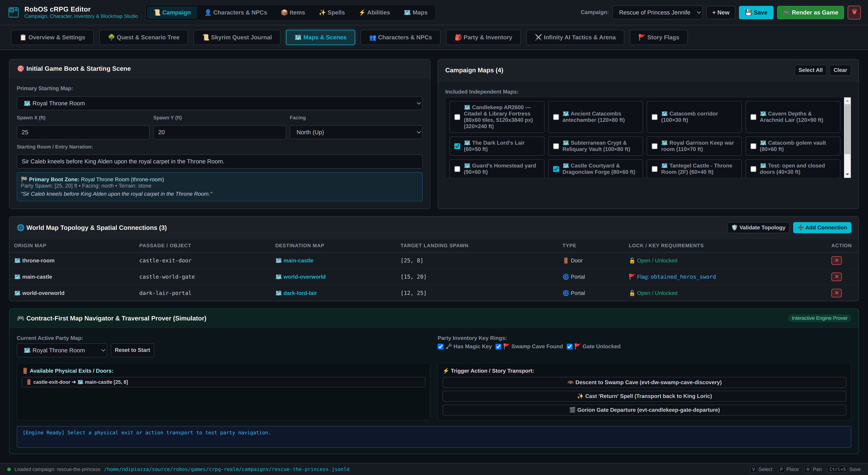Open the Spells top menu tab

(x=332, y=12)
